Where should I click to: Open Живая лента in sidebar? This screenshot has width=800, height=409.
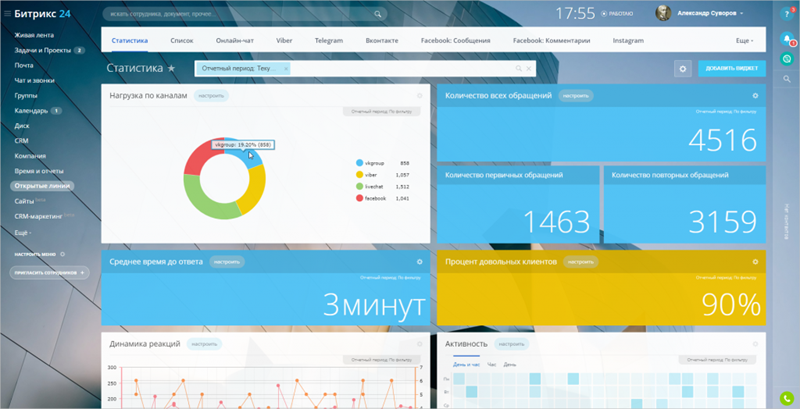point(34,35)
